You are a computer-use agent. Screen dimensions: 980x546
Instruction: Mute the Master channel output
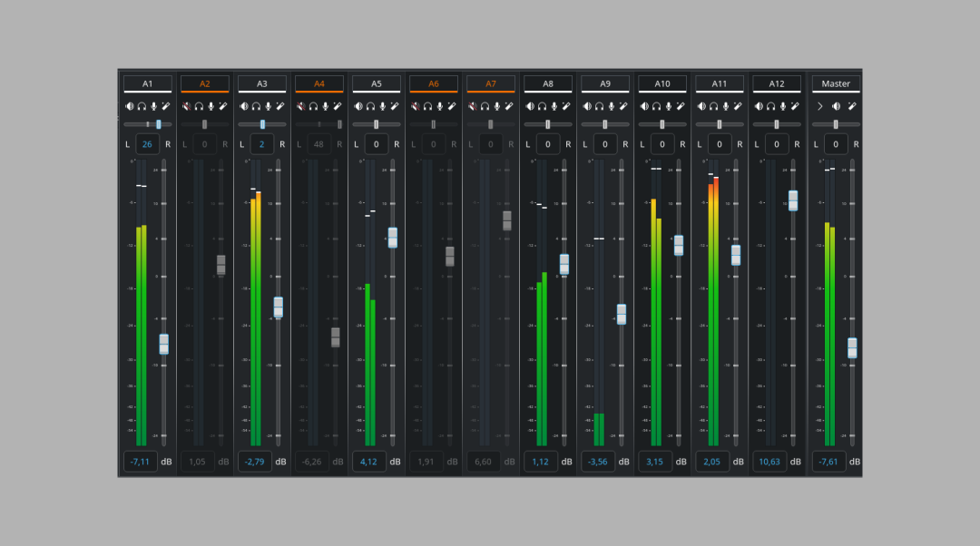coord(836,106)
